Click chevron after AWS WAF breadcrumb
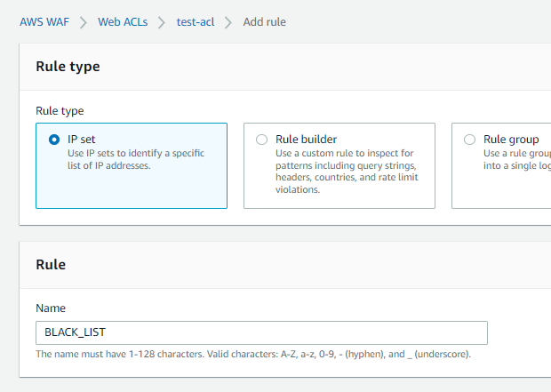The width and height of the screenshot is (551, 392). click(x=83, y=21)
